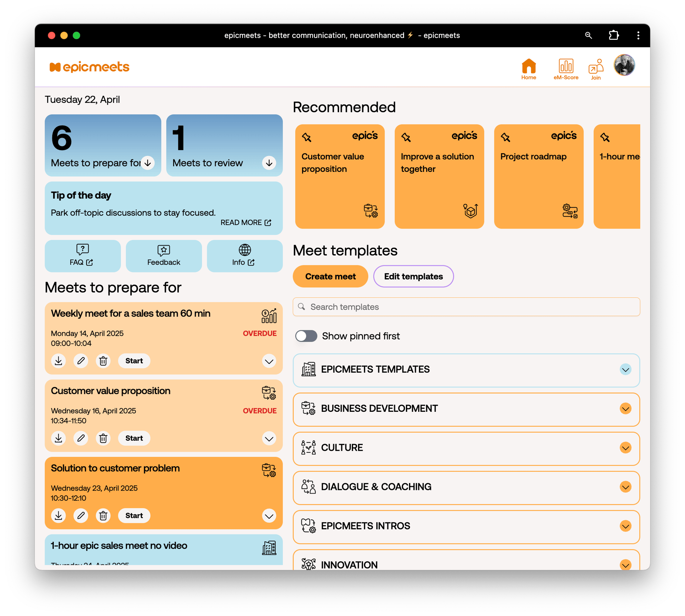The height and width of the screenshot is (616, 685).
Task: Expand details of Solution to customer problem
Action: point(269,516)
